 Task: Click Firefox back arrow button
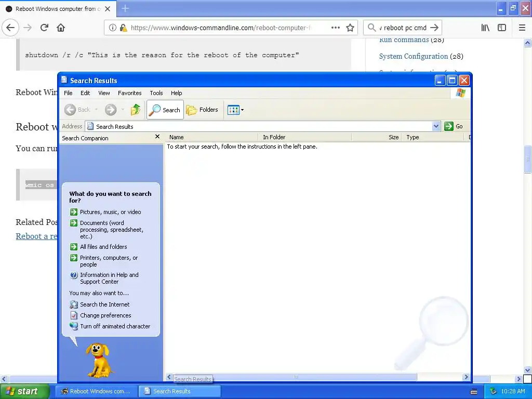tap(10, 28)
